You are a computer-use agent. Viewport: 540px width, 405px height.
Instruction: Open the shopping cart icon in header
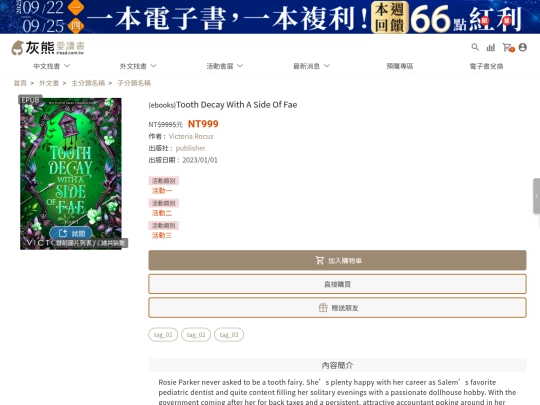(508, 47)
